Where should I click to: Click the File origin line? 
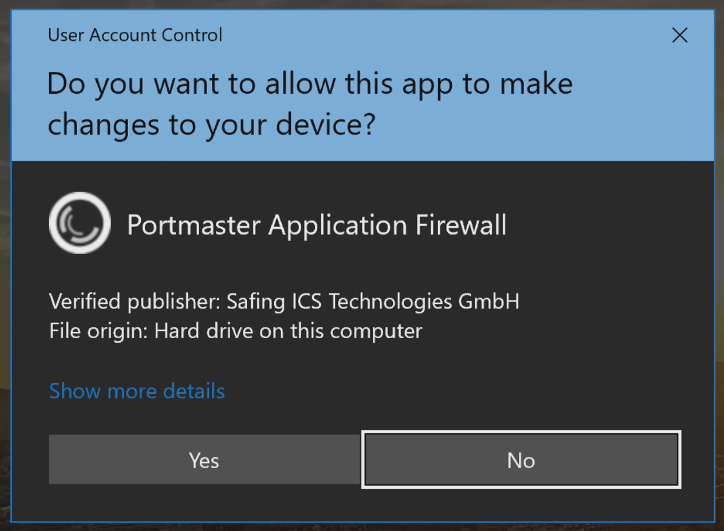point(235,331)
